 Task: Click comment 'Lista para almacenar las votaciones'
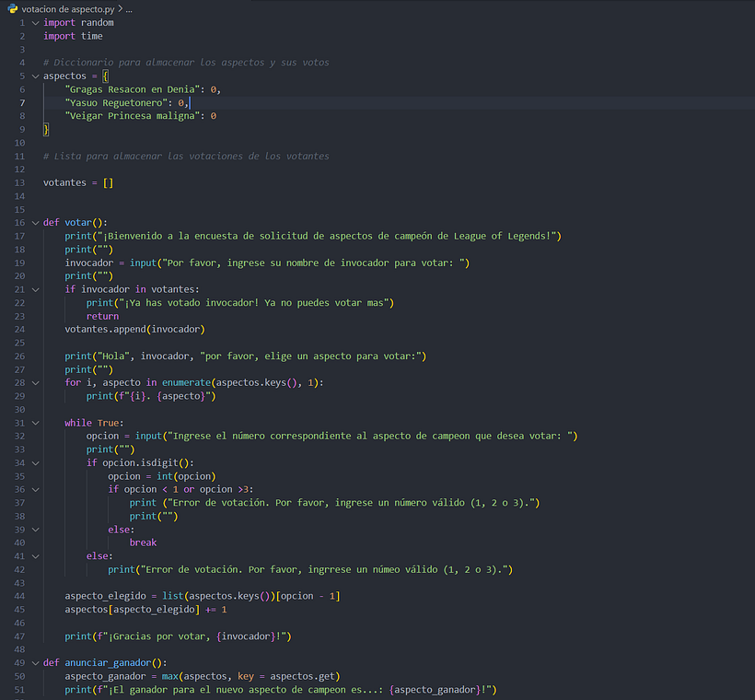(x=186, y=156)
